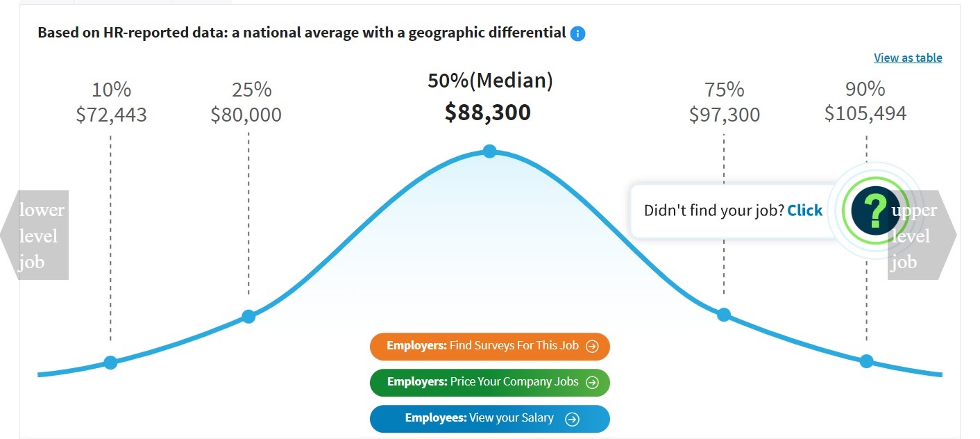The image size is (980, 439).
Task: Click the 90% $105,494 label
Action: pyautogui.click(x=865, y=101)
